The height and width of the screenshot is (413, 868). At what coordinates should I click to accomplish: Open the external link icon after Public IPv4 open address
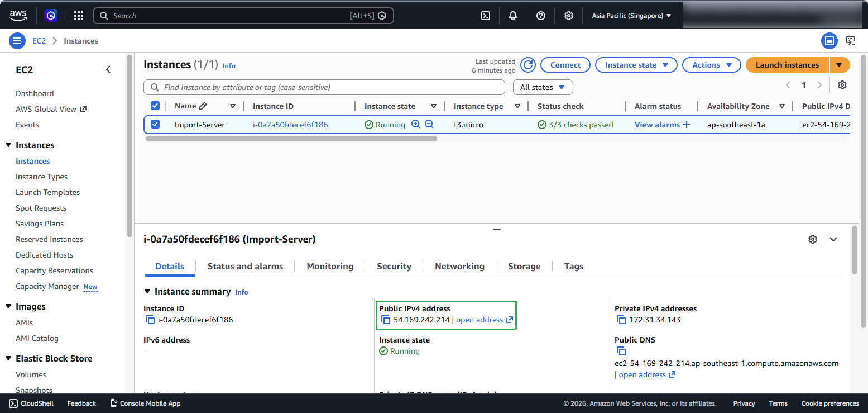509,320
